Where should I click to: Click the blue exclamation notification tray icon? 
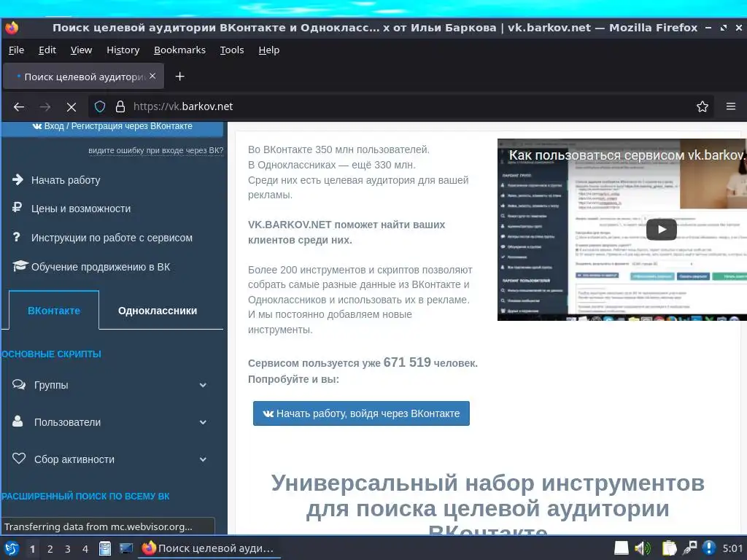tap(709, 548)
